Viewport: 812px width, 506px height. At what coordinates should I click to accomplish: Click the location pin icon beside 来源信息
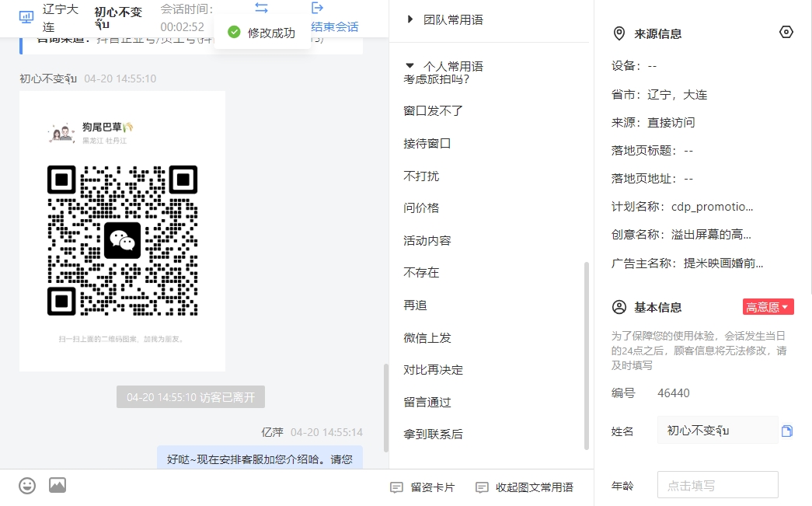(619, 33)
